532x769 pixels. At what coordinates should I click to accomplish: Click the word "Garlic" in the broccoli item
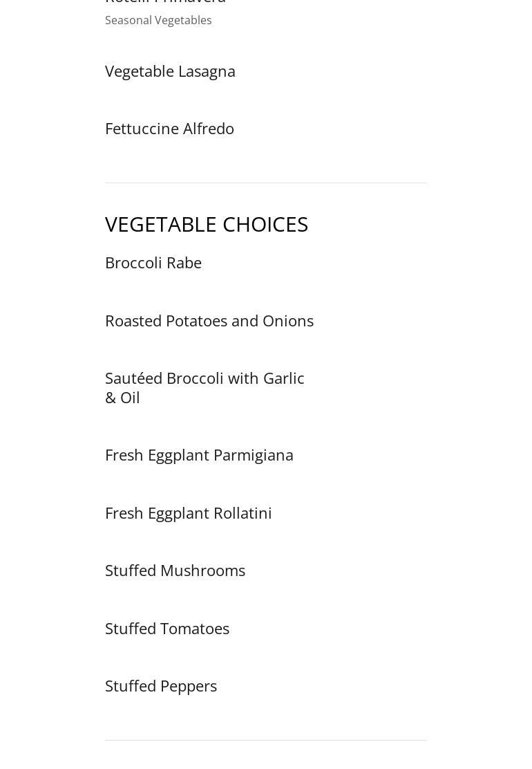283,378
